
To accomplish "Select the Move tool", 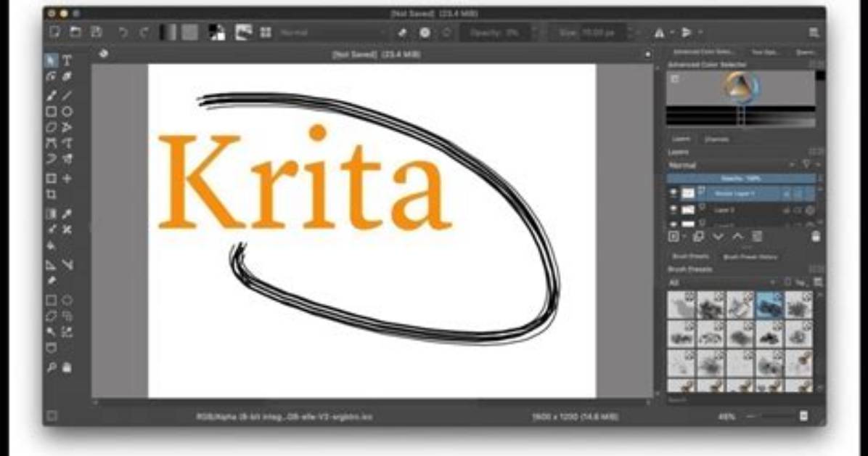I will tap(67, 179).
